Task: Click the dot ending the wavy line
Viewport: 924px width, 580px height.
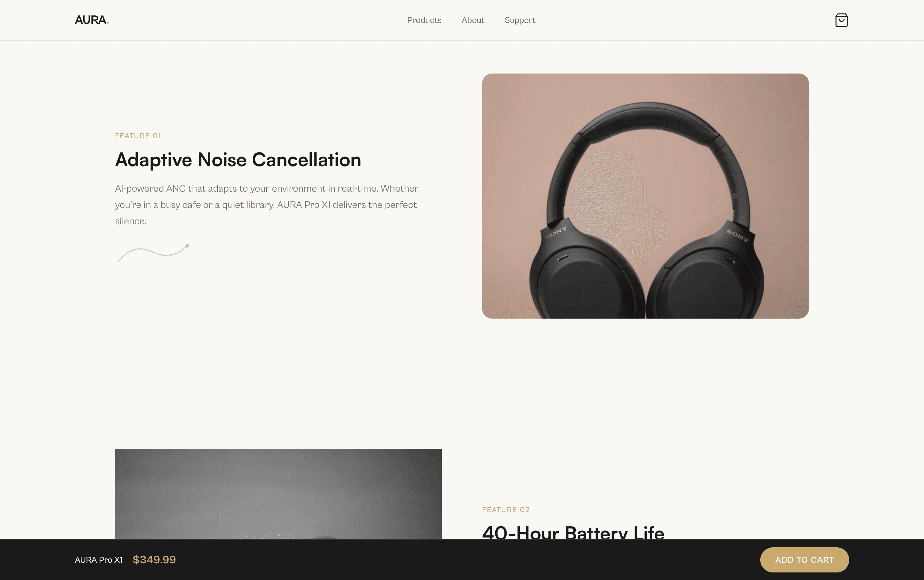Action: click(187, 245)
